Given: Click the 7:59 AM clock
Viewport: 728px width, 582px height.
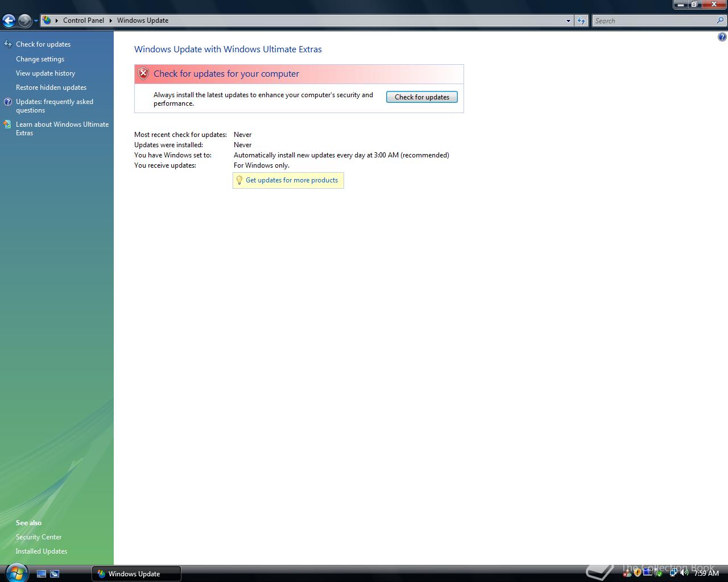Looking at the screenshot, I should (706, 573).
